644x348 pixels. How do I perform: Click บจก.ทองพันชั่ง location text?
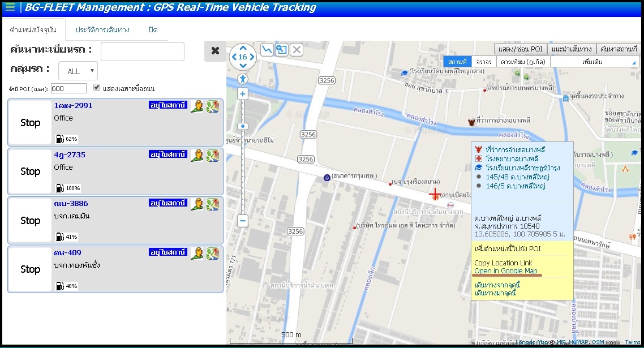(x=77, y=265)
